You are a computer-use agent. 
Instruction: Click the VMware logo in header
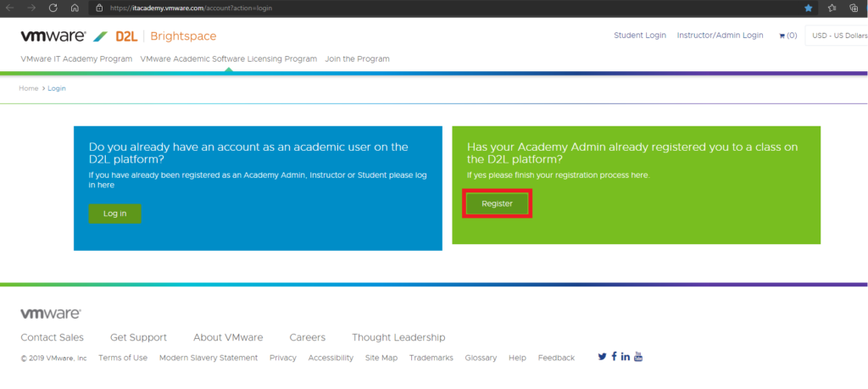point(53,36)
